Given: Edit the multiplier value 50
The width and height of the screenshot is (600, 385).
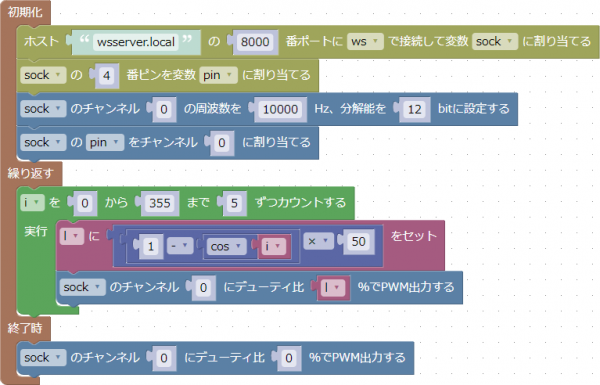Looking at the screenshot, I should click(x=359, y=242).
